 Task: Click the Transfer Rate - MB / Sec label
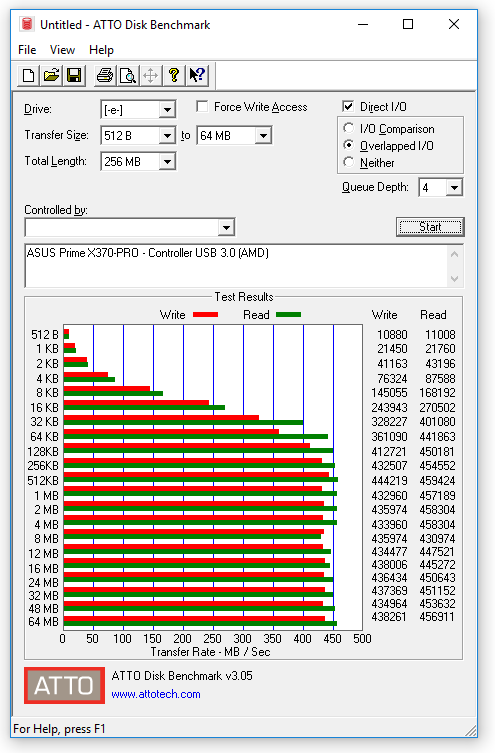210,652
